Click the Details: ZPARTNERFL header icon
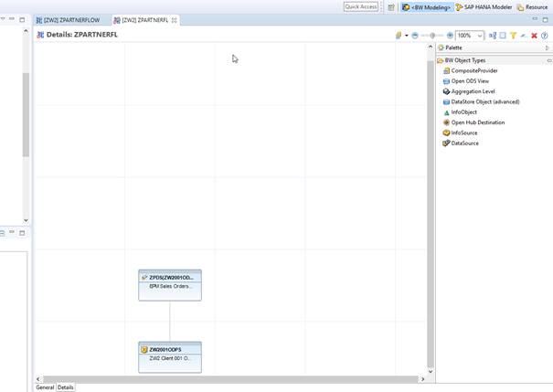553x392 pixels. click(40, 35)
